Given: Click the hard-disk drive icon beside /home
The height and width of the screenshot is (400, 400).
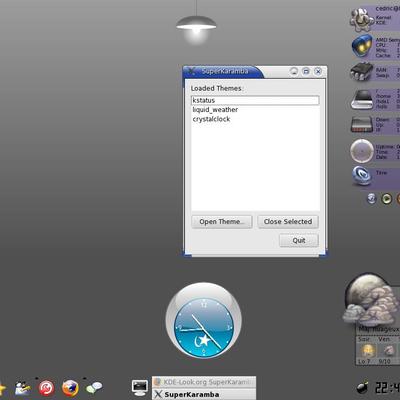Looking at the screenshot, I should point(362,99).
